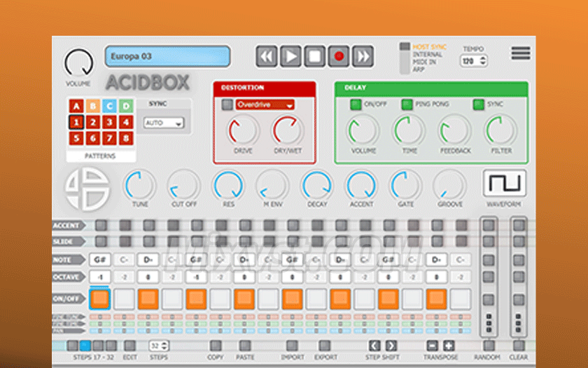Select pattern bank A
Image resolution: width=588 pixels, height=368 pixels.
click(x=76, y=107)
